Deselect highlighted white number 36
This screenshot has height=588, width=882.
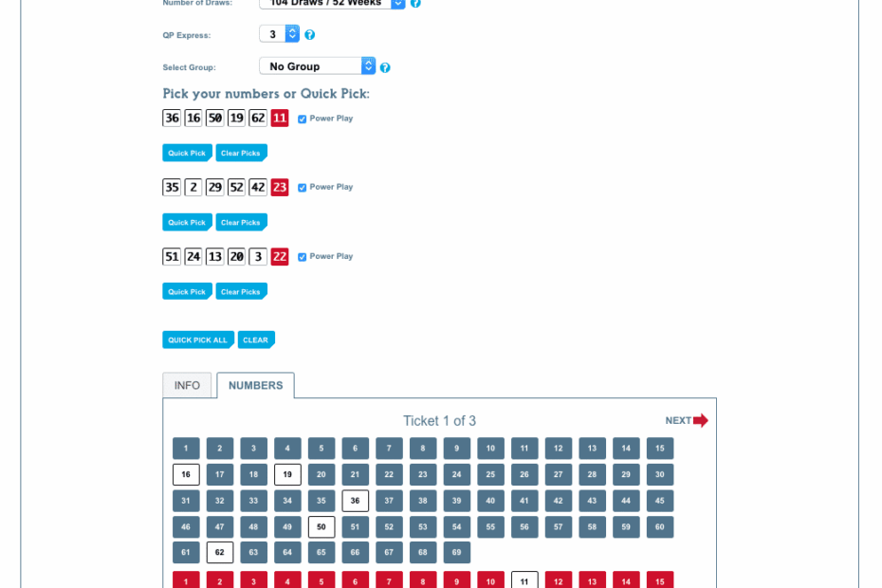coord(355,501)
